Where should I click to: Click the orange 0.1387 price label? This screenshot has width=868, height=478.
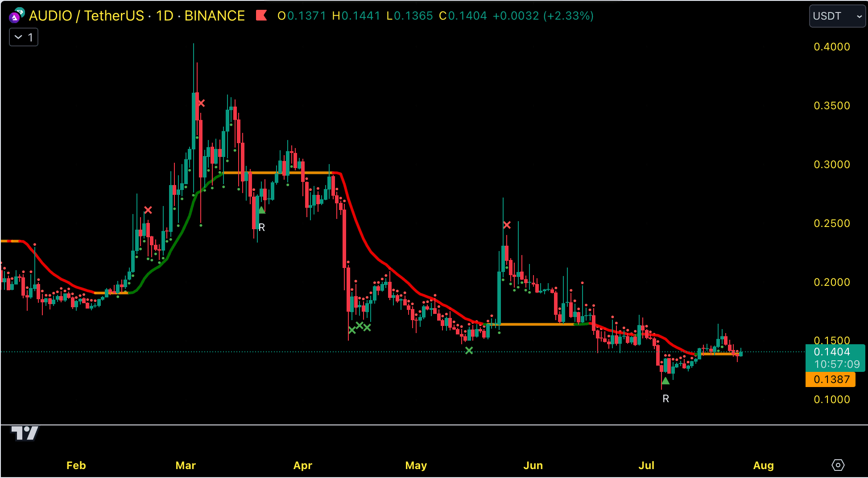[831, 379]
